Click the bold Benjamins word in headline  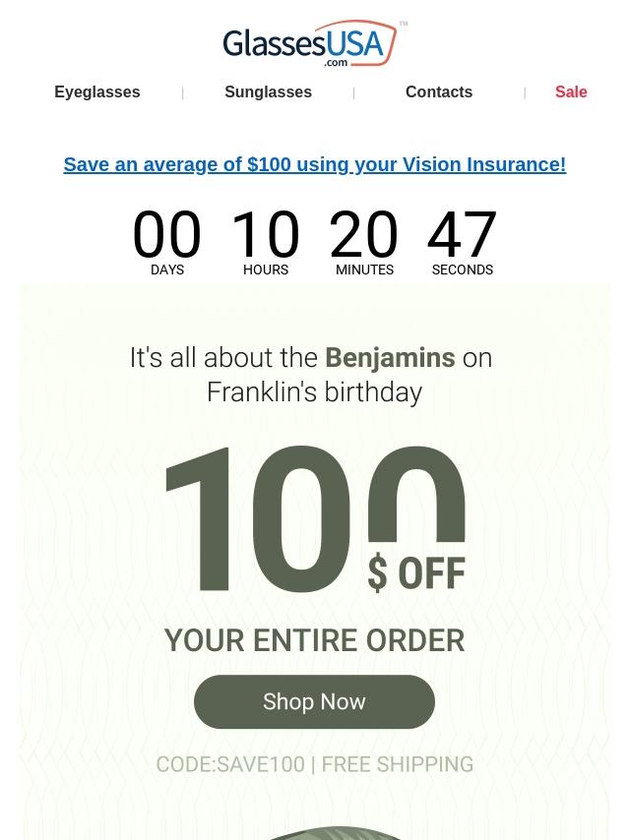(x=390, y=357)
